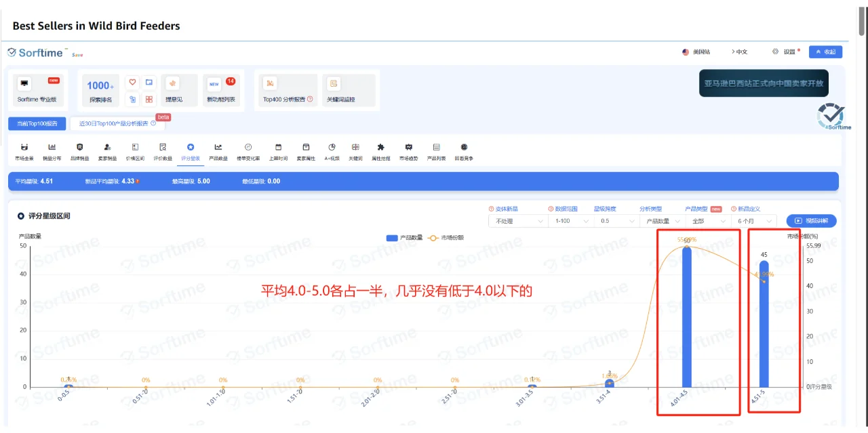Open the 中文 language menu

point(740,51)
